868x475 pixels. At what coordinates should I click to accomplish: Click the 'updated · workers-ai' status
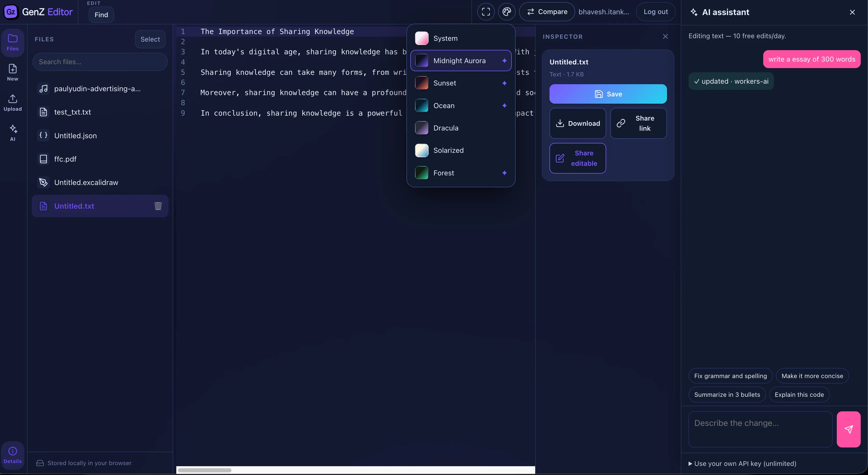(x=731, y=81)
